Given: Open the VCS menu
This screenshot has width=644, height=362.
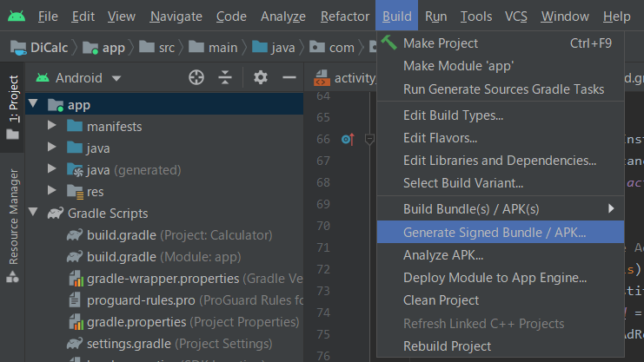Looking at the screenshot, I should click(516, 16).
